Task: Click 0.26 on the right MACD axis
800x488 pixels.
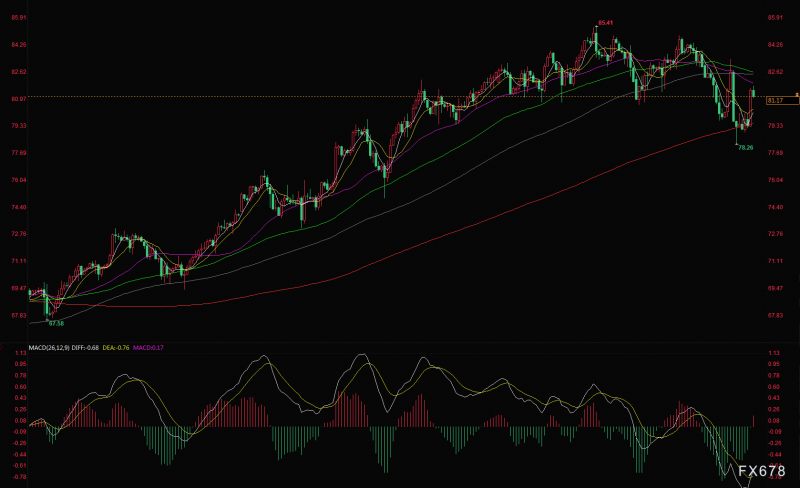Action: tap(774, 409)
